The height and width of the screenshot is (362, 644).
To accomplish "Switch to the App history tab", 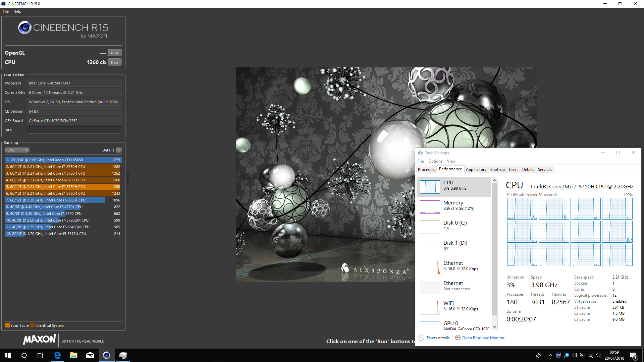I will click(x=476, y=170).
